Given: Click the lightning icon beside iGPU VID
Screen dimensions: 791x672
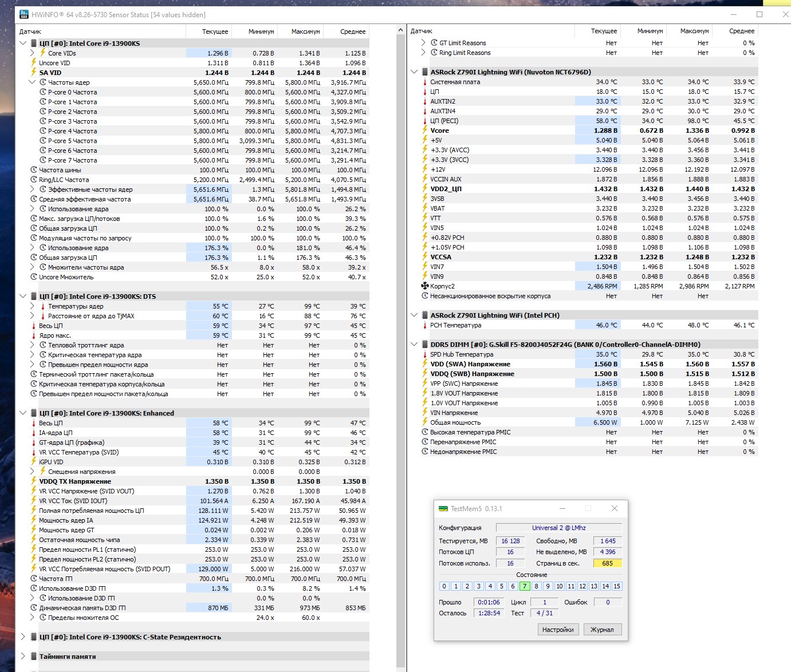Looking at the screenshot, I should [34, 462].
